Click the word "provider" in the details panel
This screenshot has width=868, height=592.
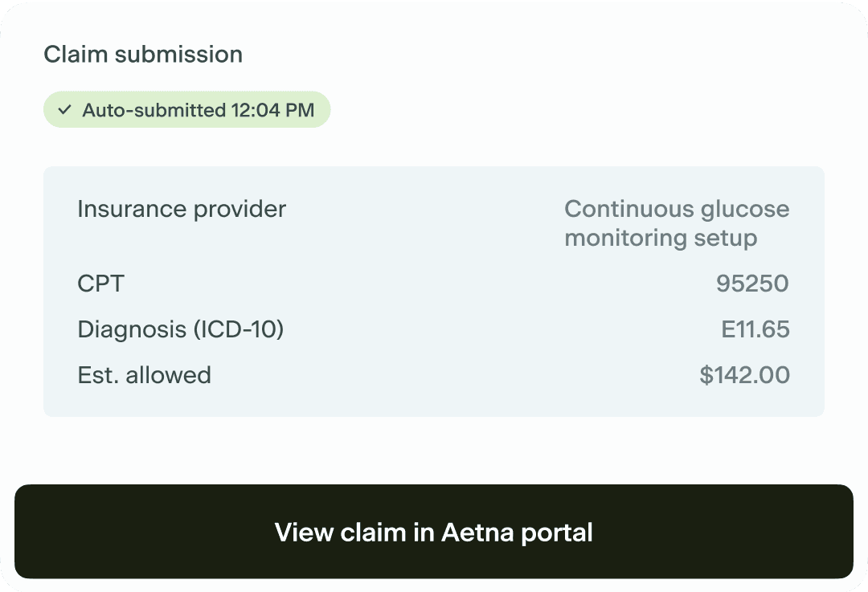point(240,210)
